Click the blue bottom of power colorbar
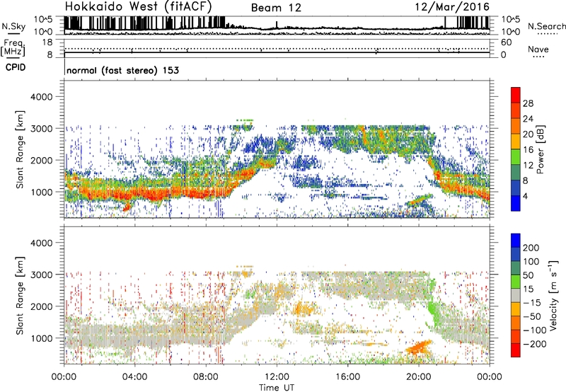Screen dimensions: 566x392 click(x=516, y=203)
